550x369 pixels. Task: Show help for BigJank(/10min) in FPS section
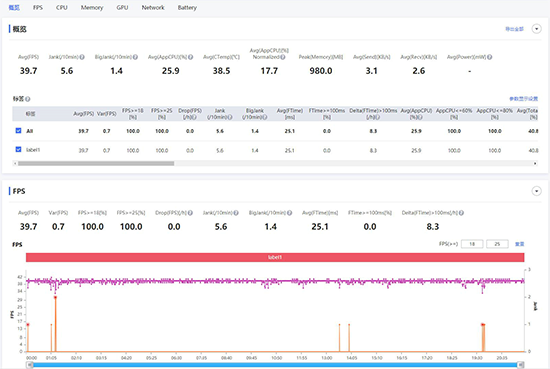coord(289,213)
